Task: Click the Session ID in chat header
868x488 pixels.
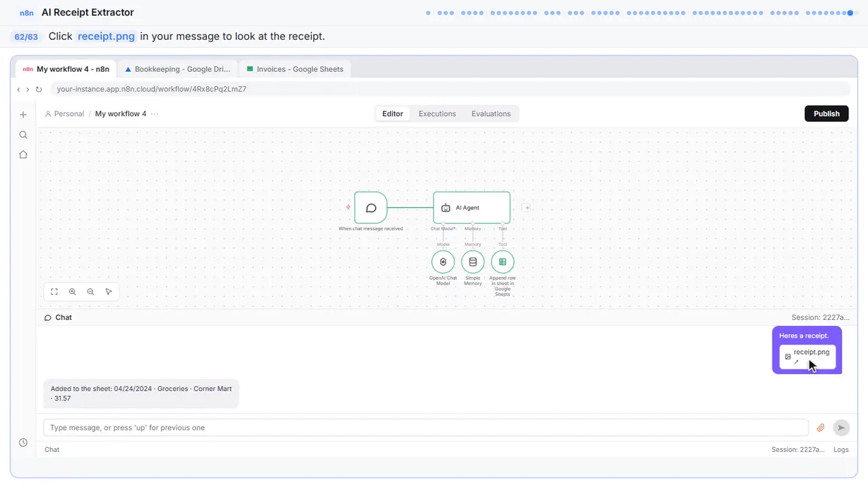Action: tap(821, 317)
